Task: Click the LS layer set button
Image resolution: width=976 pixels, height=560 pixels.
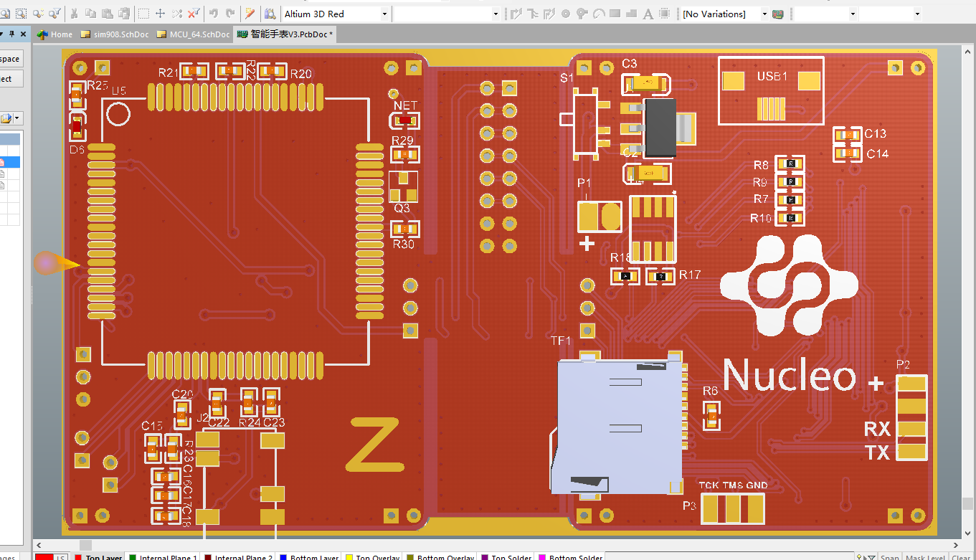Action: coord(62,557)
